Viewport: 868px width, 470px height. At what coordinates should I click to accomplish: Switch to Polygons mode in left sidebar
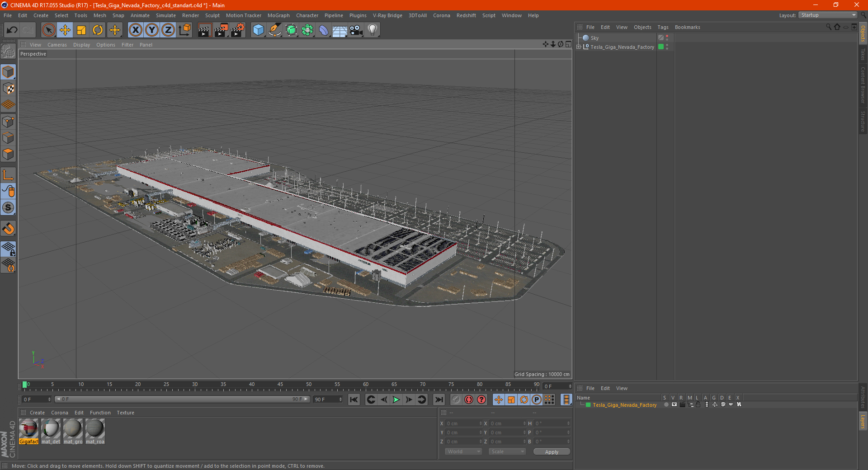8,154
